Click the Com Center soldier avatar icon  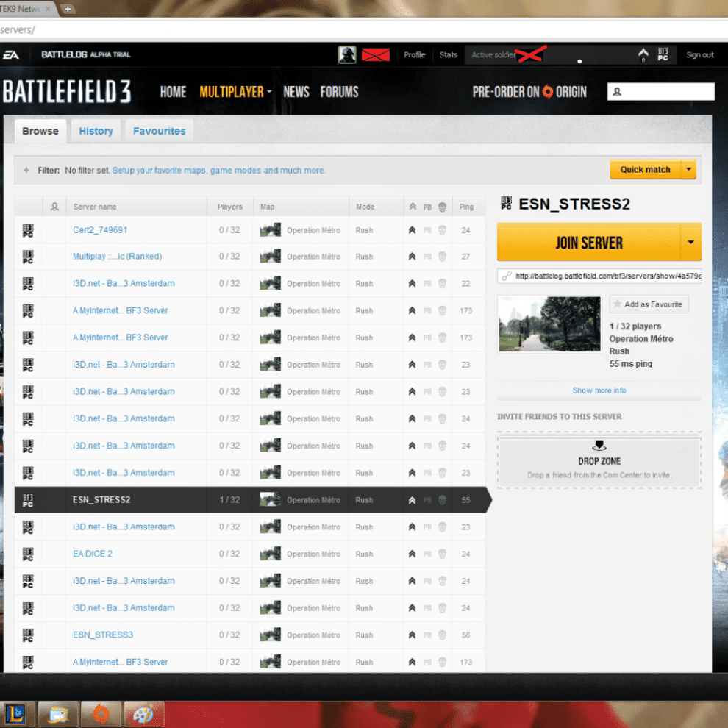[x=346, y=54]
